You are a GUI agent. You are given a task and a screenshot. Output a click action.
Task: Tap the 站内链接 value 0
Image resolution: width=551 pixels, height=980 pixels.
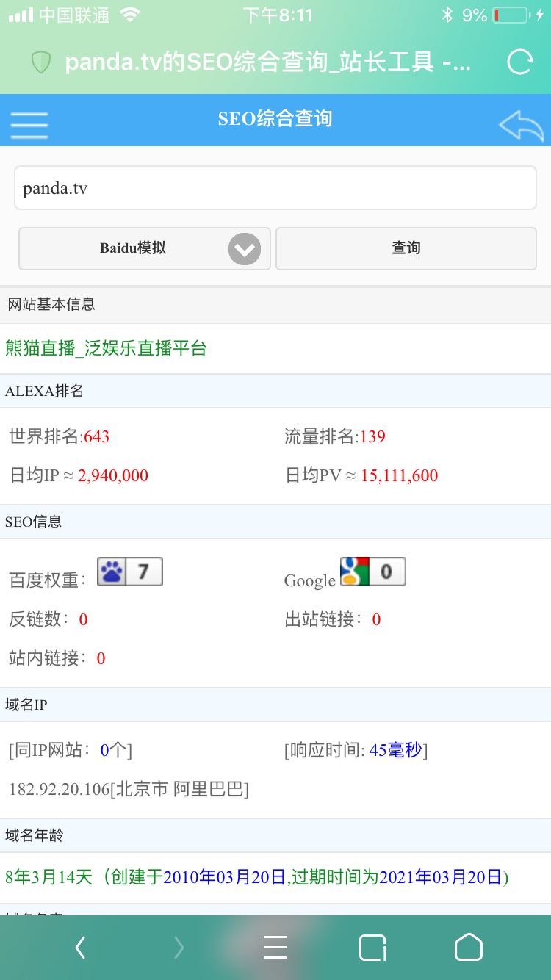pos(101,658)
